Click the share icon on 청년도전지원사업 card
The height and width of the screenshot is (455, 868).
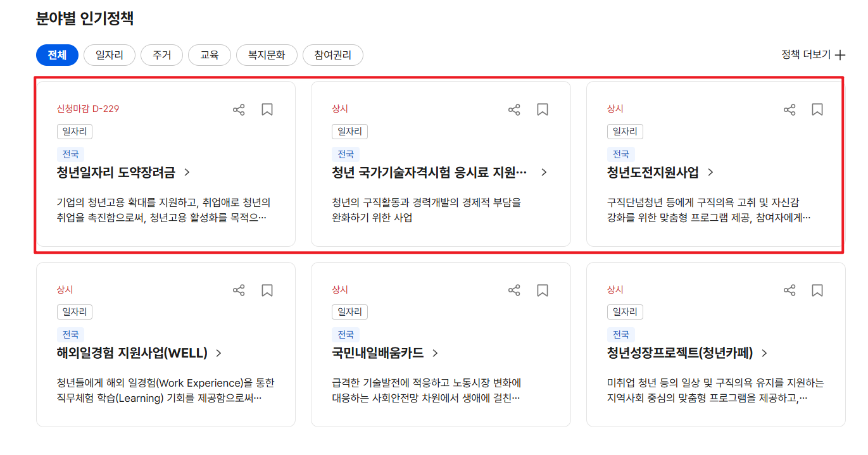[789, 109]
